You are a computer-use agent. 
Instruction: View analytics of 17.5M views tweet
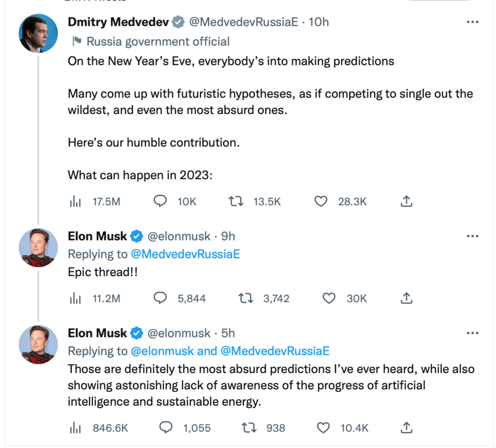coord(75,202)
